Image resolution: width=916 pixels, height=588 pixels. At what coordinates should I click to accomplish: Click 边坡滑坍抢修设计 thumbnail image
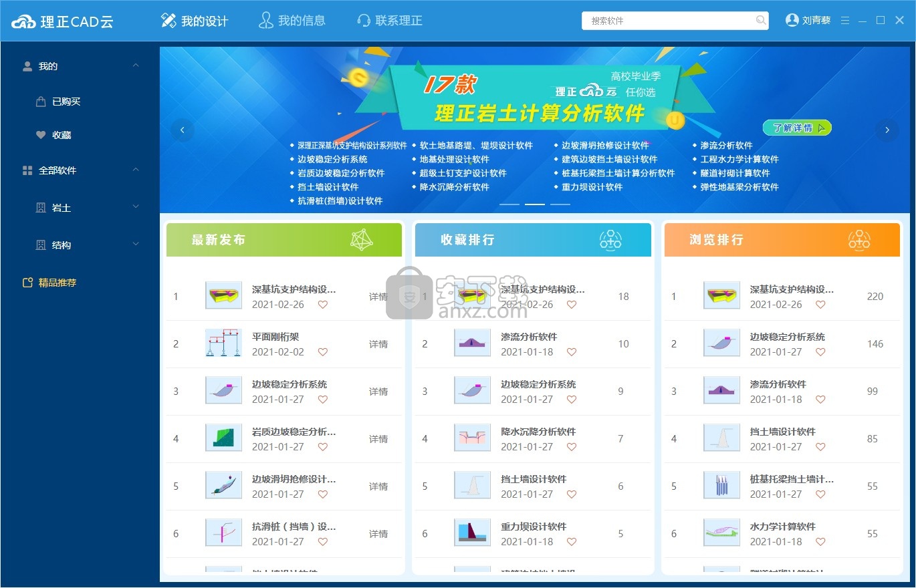point(223,485)
